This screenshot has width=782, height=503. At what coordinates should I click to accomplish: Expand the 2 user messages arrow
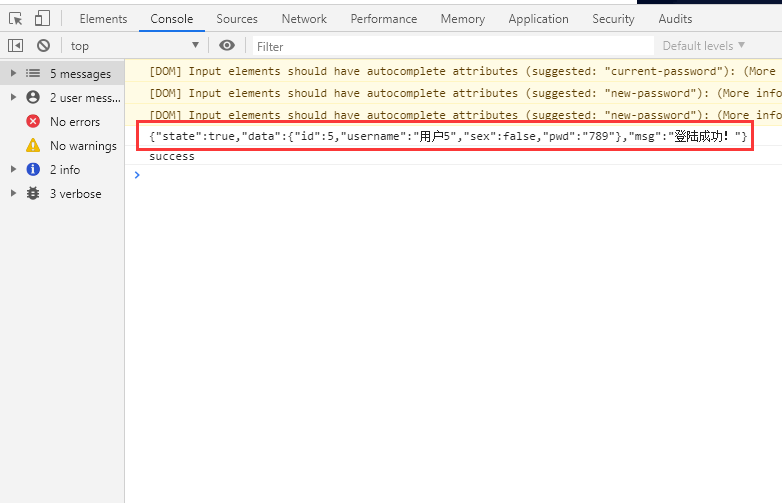(x=13, y=97)
